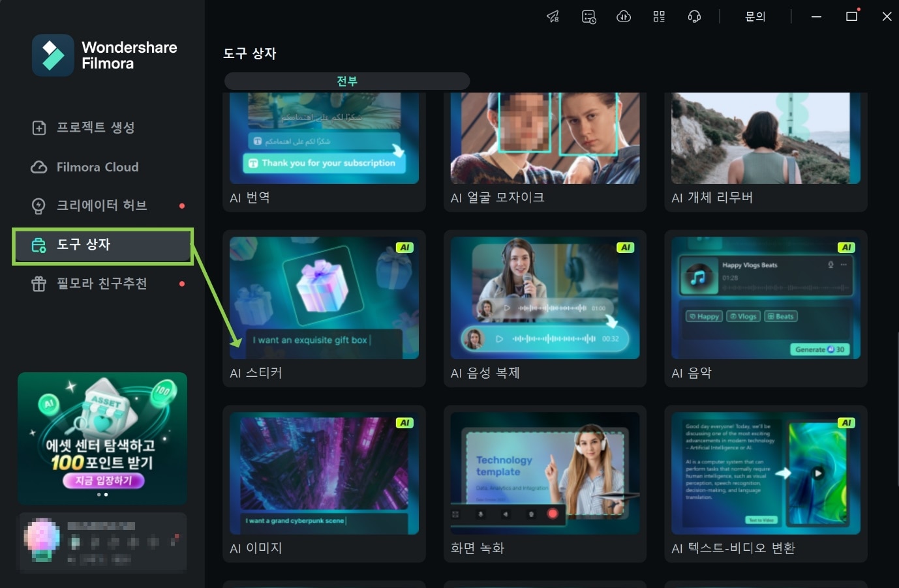Close the Filmora window
The height and width of the screenshot is (588, 899).
pos(887,16)
